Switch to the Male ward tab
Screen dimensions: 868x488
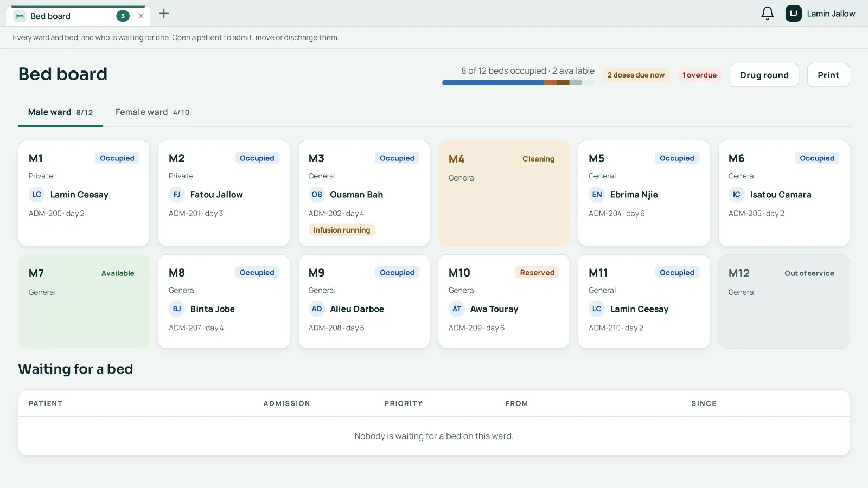(x=60, y=112)
